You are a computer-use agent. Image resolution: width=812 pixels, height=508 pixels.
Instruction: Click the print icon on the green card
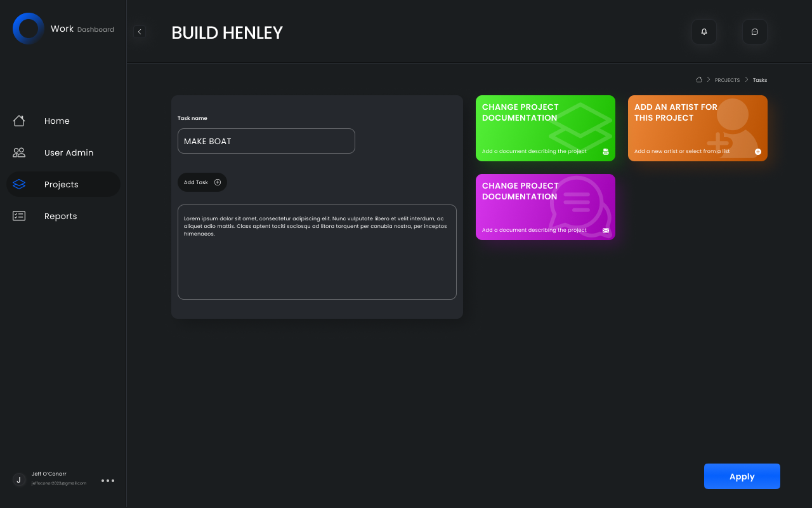606,152
